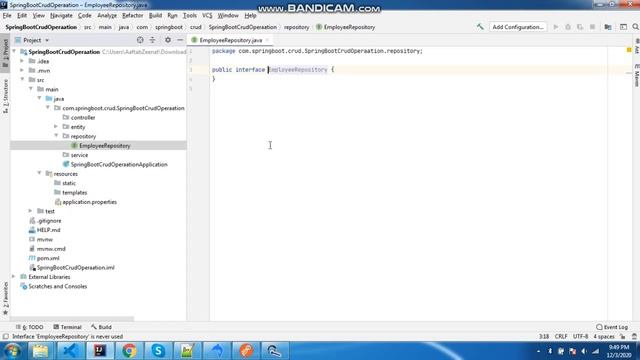Click the Debug bug icon in toolbar
640x360 pixels.
(568, 27)
